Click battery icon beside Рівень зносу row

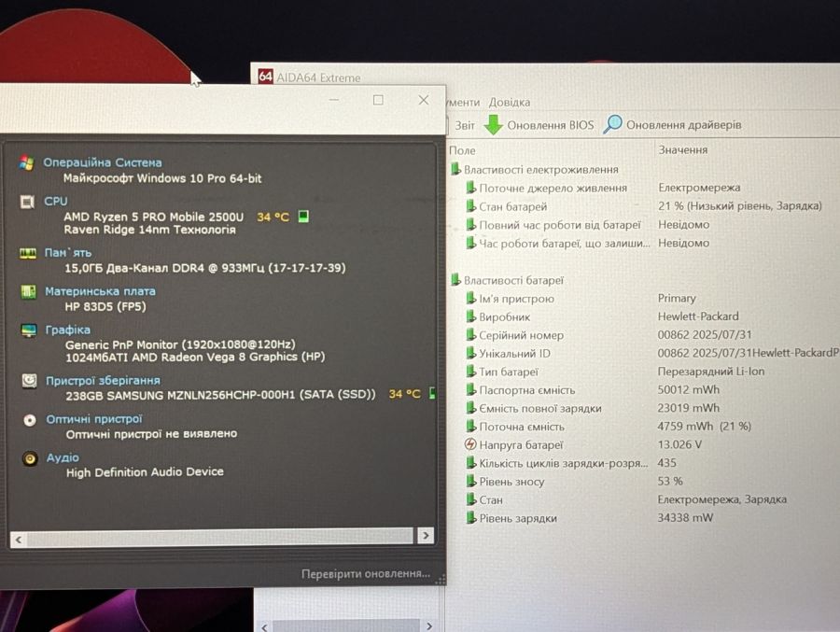click(471, 481)
